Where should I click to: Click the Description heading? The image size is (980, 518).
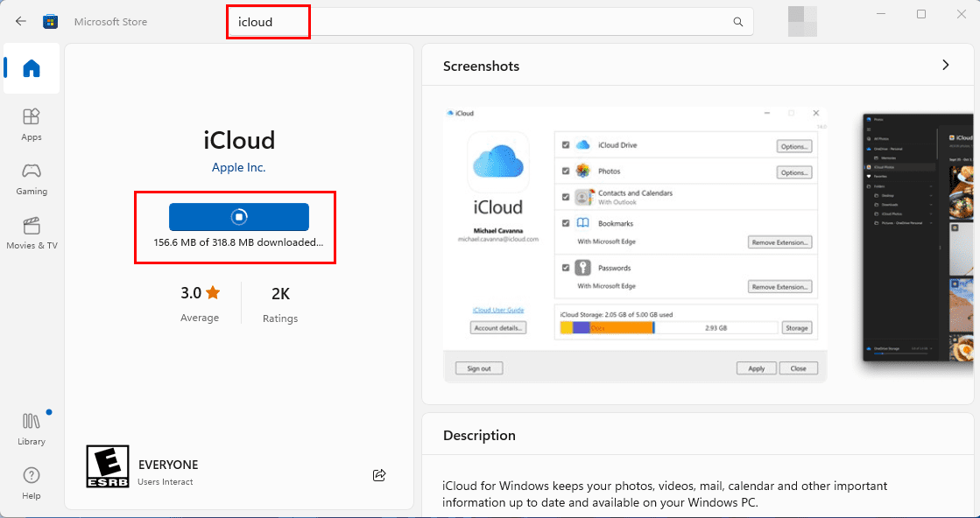(x=479, y=435)
